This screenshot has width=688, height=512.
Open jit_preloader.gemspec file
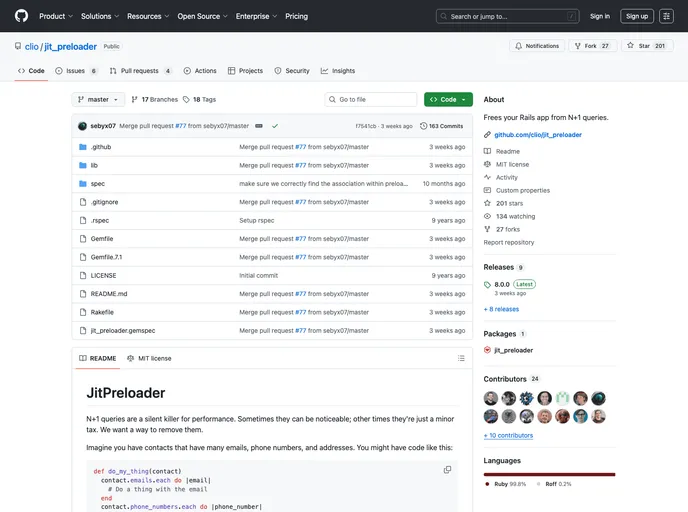(123, 331)
